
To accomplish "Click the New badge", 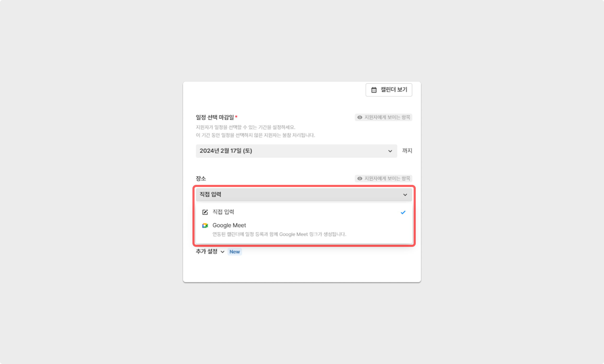I will (235, 252).
